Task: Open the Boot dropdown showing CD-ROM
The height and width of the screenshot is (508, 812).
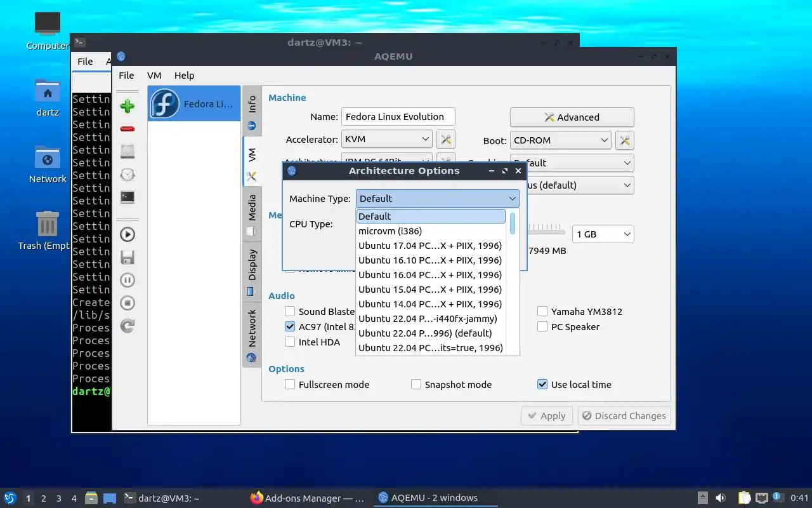Action: pos(561,140)
